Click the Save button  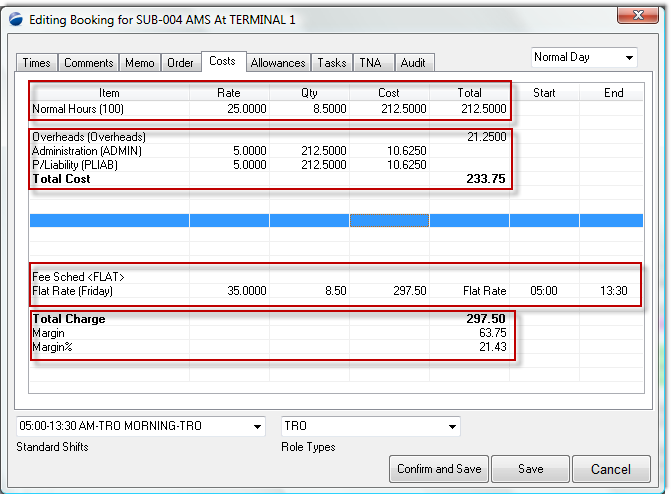(x=531, y=469)
